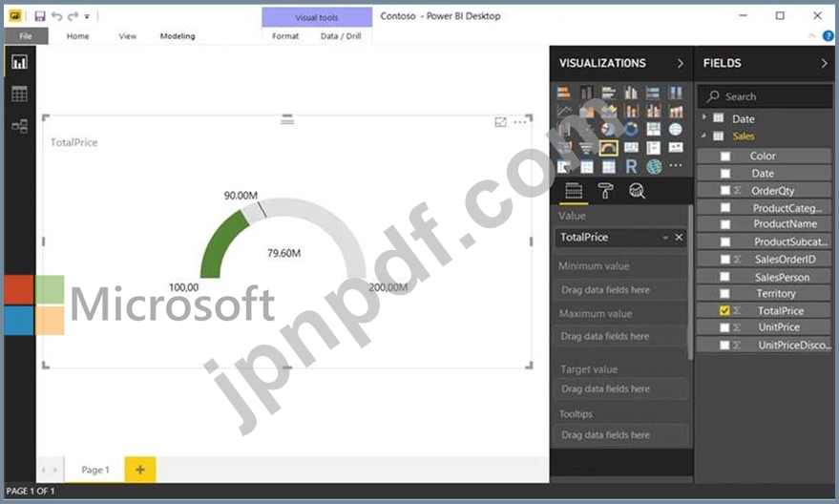Check the SalesOrderID field checkbox
Viewport: 839px width, 504px height.
[725, 260]
